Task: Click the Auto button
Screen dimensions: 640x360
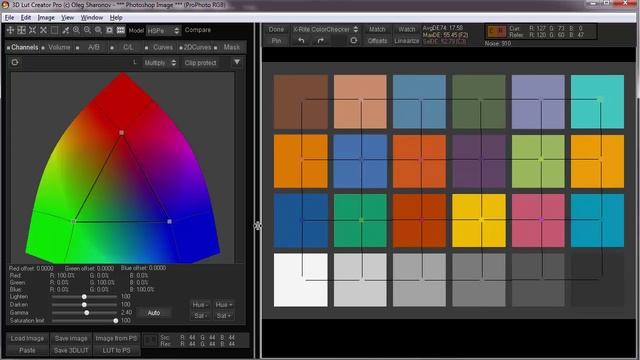Action: point(154,313)
